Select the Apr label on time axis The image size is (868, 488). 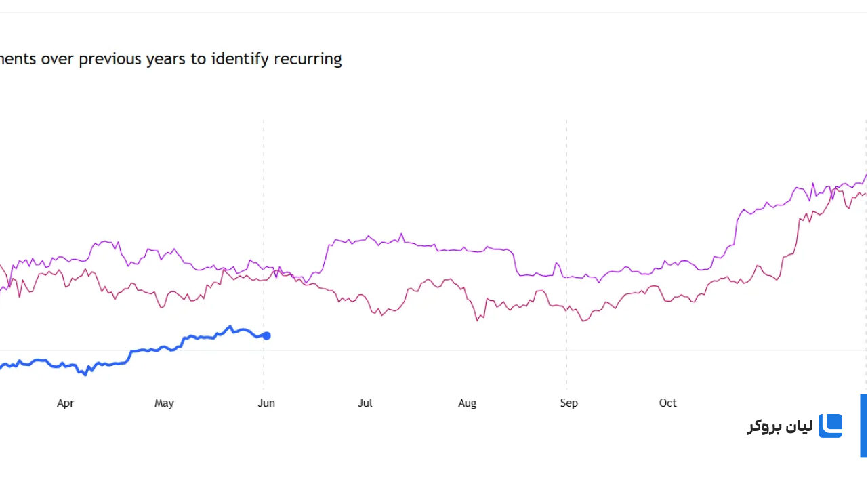pyautogui.click(x=65, y=403)
